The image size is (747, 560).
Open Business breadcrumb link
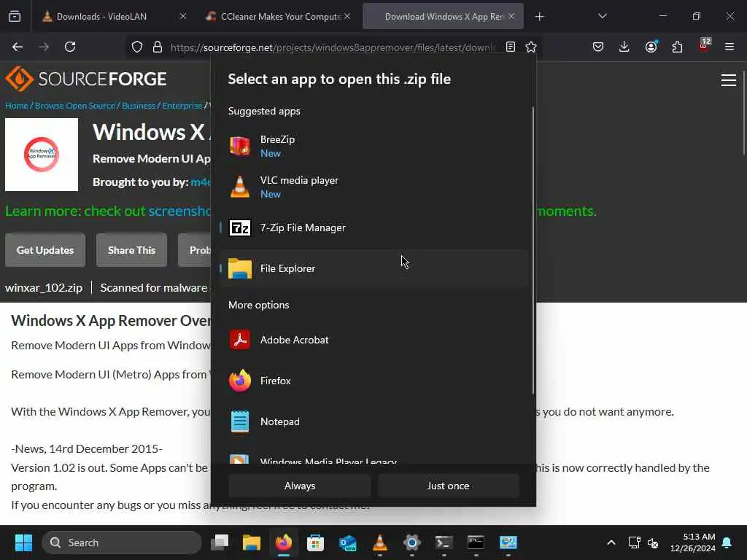point(139,106)
